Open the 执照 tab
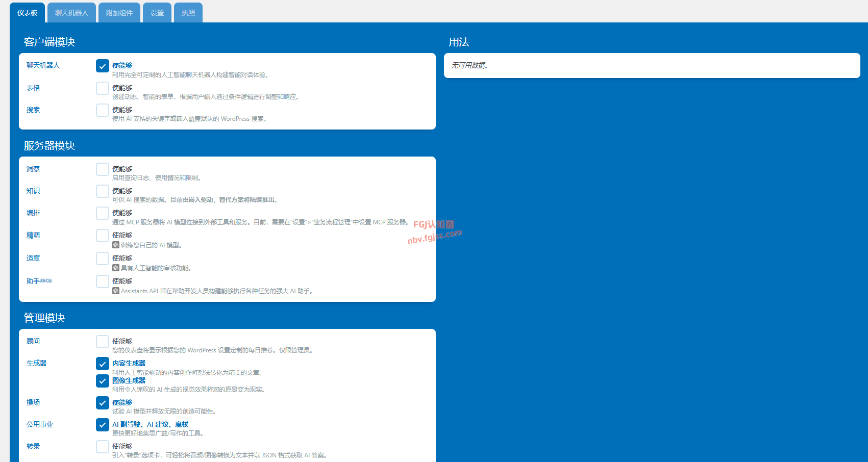Image resolution: width=868 pixels, height=462 pixels. coord(188,13)
